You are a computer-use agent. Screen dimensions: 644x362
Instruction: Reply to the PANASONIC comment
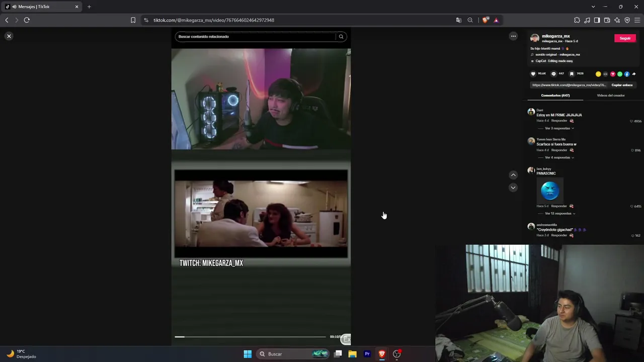pos(559,206)
